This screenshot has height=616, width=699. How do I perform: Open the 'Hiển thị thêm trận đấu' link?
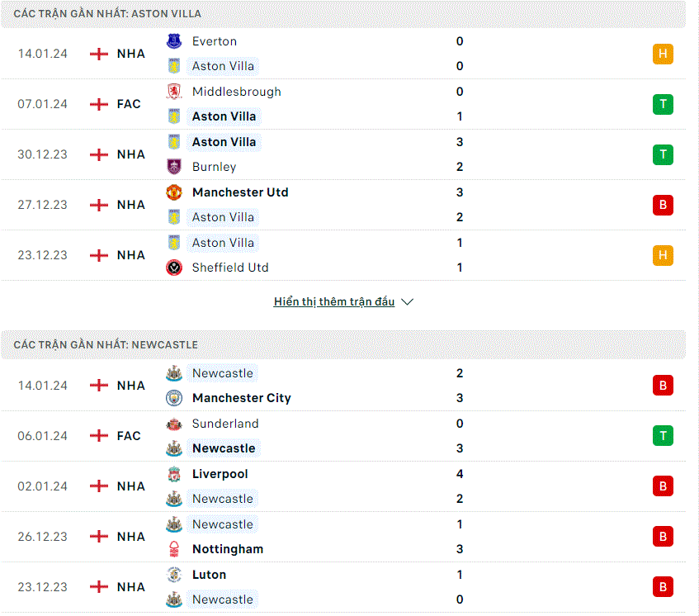pos(334,302)
